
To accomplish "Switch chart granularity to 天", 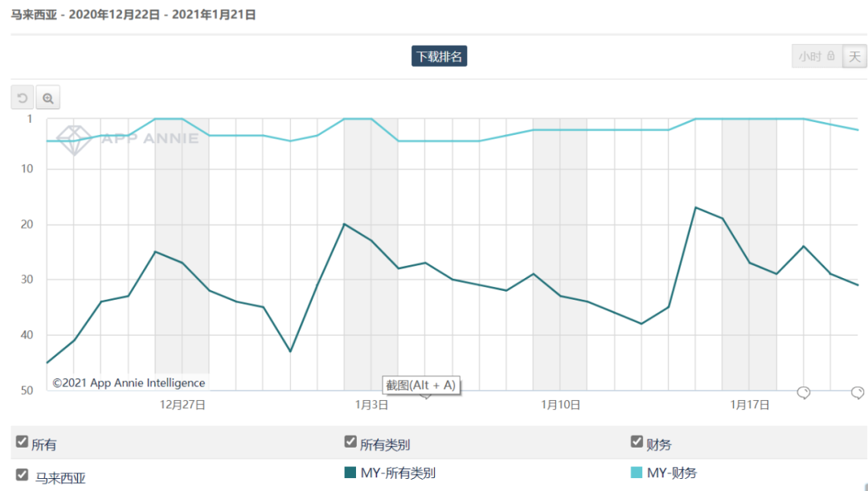I will click(854, 56).
